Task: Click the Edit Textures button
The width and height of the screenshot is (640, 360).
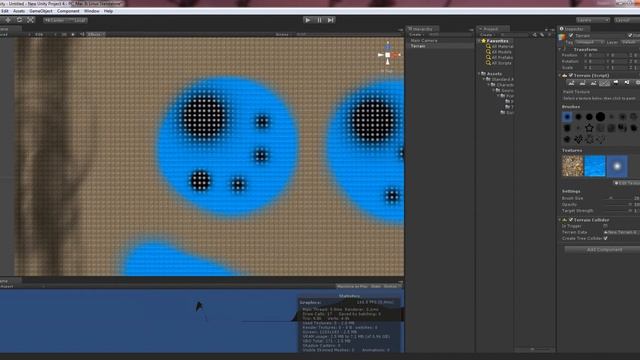Action: click(627, 183)
